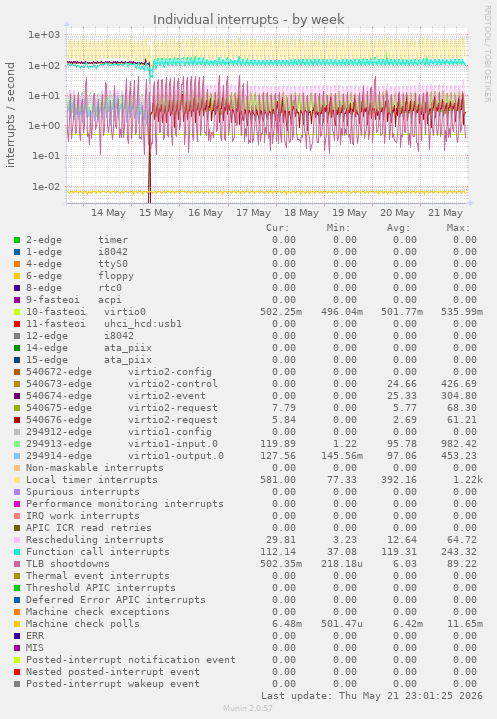This screenshot has width=497, height=719.
Task: Click the virtio1-output.0 legend label
Action: click(176, 456)
